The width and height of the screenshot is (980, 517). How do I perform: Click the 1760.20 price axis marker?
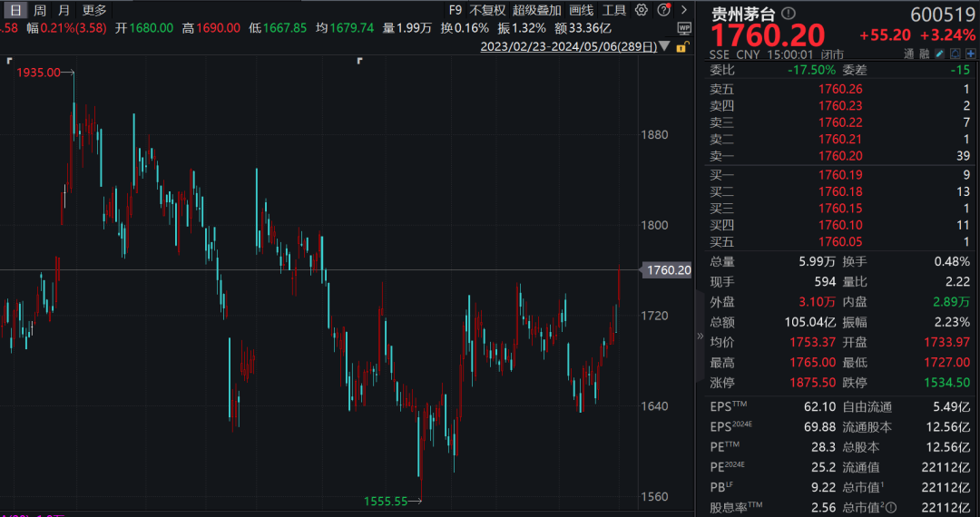[x=667, y=269]
